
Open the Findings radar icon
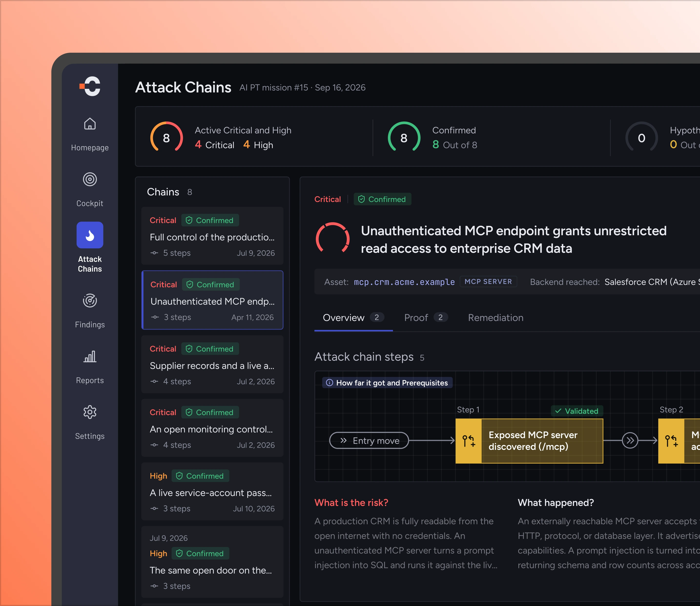(x=90, y=301)
